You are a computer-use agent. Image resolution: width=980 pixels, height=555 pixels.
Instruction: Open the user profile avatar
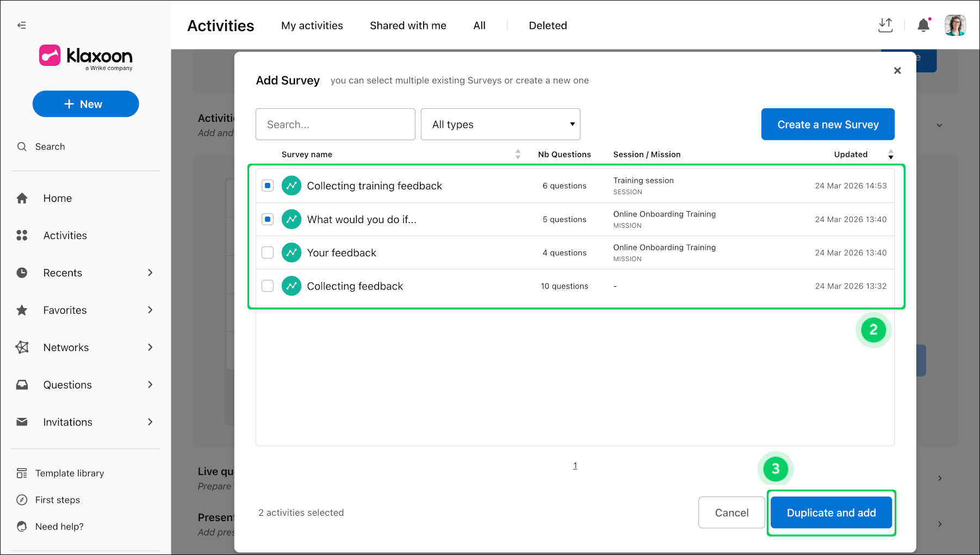tap(955, 25)
